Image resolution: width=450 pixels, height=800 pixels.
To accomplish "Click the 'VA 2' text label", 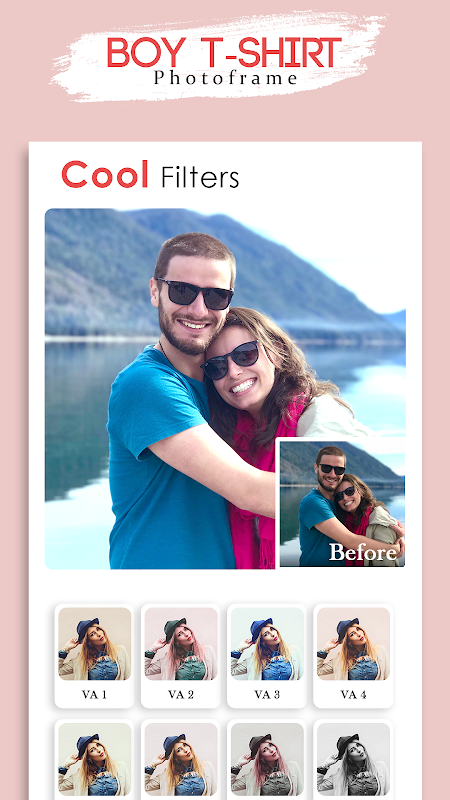I will click(x=181, y=694).
